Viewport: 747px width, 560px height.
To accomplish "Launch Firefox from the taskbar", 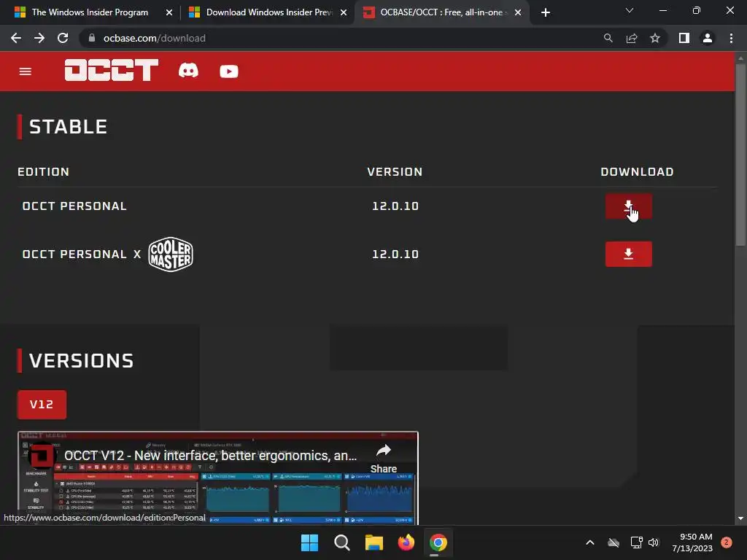I will (406, 542).
